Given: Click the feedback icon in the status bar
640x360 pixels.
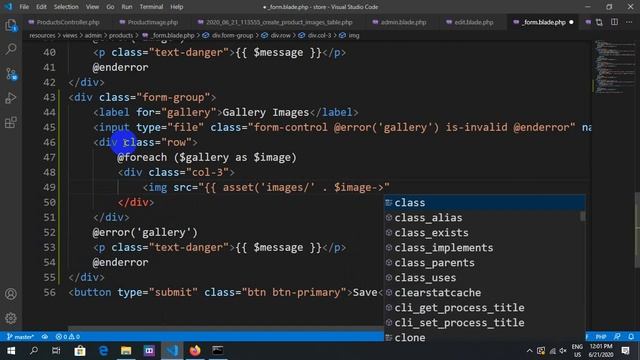Looking at the screenshot, I should pyautogui.click(x=617, y=337).
